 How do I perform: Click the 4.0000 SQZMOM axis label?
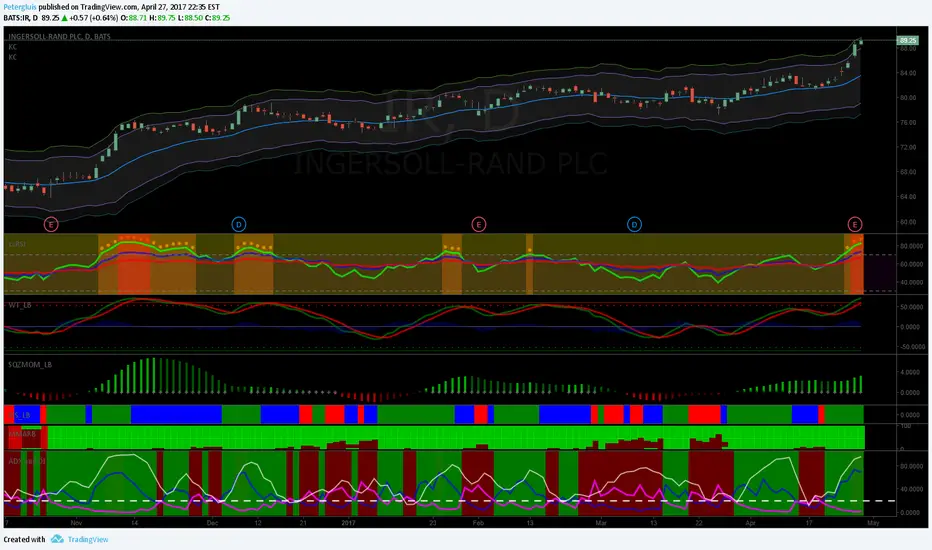coord(911,372)
